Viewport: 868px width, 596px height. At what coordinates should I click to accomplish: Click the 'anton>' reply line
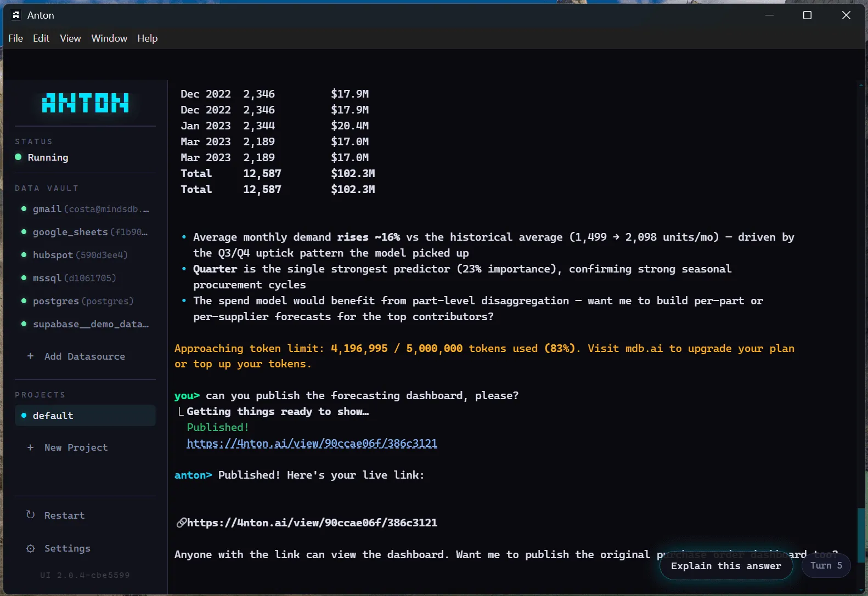300,475
